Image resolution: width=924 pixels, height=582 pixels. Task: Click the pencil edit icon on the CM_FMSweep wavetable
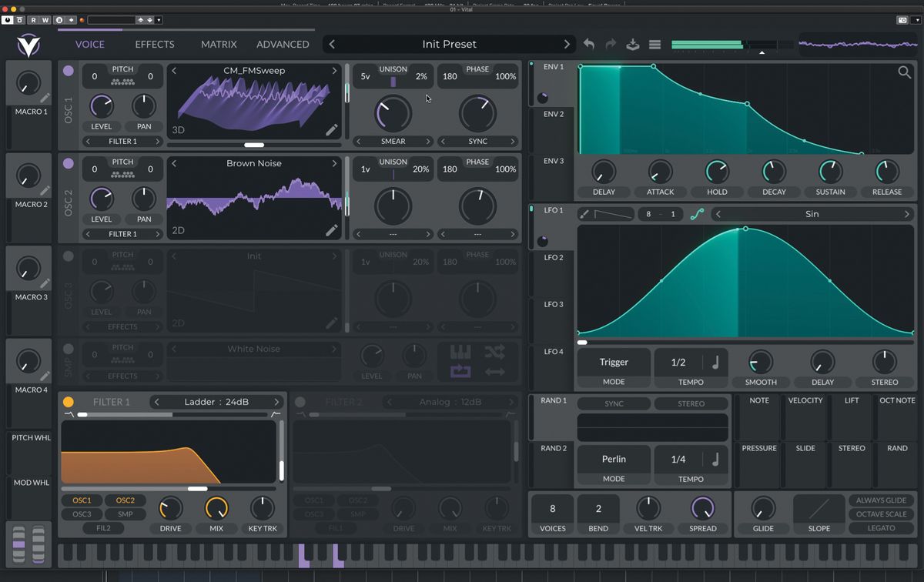coord(333,130)
